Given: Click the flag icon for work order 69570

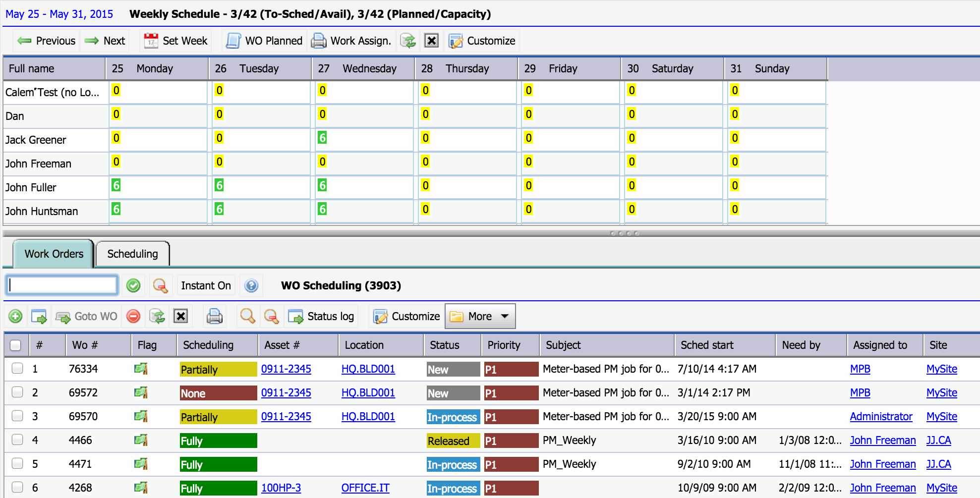Looking at the screenshot, I should pos(141,416).
